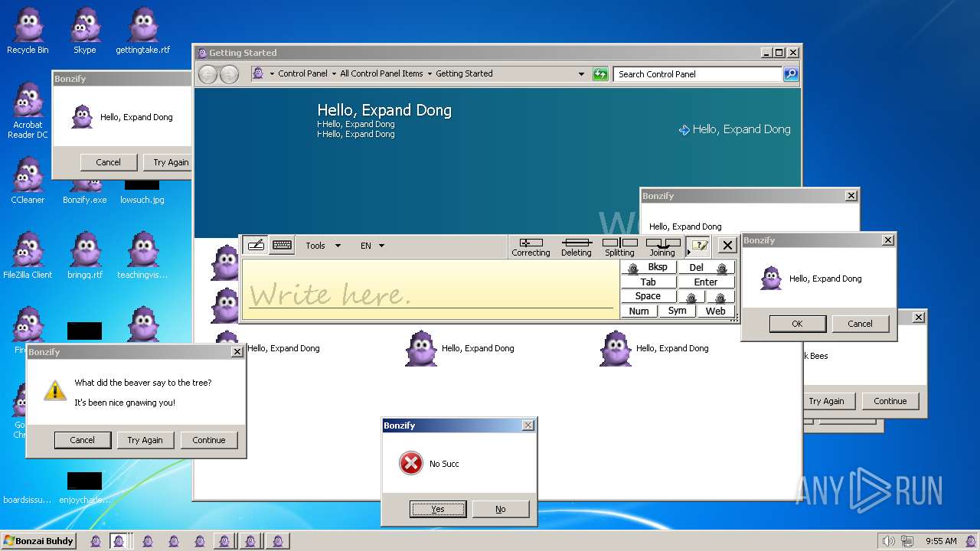Click Continue in the Bees dialog
This screenshot has height=551, width=980.
(890, 401)
